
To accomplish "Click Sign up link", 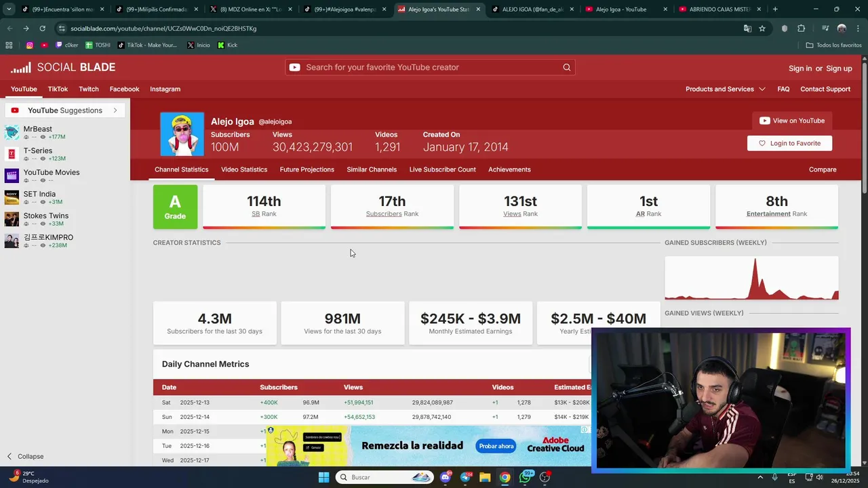I will 839,68.
